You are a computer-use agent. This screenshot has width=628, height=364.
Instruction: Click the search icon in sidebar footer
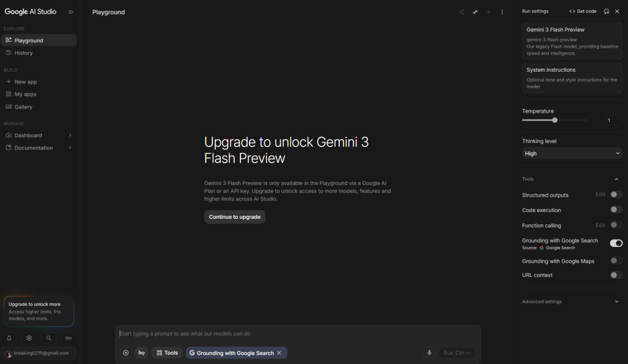click(x=48, y=338)
